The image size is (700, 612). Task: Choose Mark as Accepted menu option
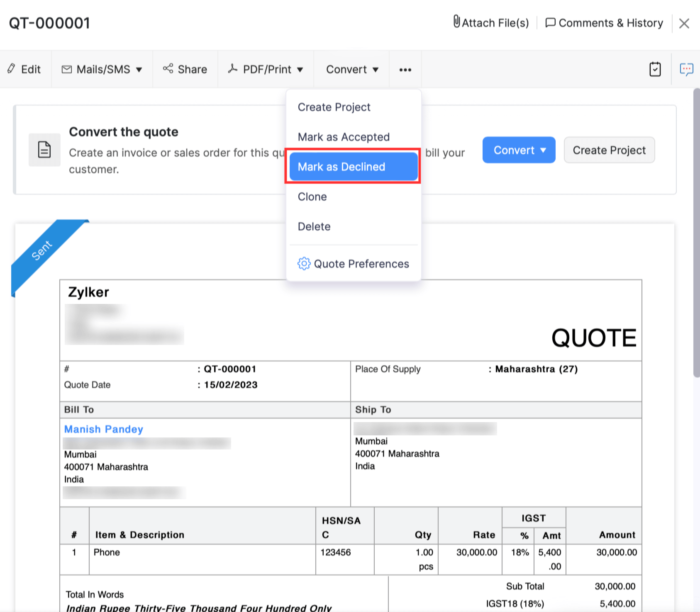tap(344, 137)
